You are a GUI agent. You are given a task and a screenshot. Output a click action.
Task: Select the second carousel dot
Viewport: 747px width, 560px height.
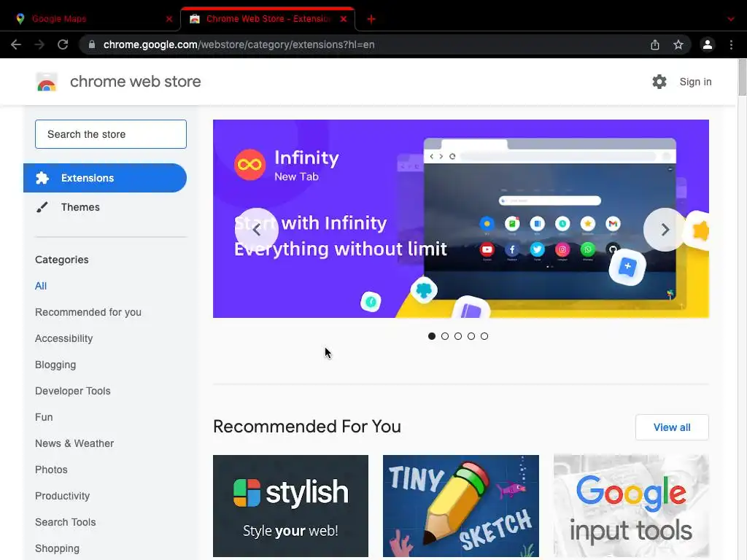point(445,336)
